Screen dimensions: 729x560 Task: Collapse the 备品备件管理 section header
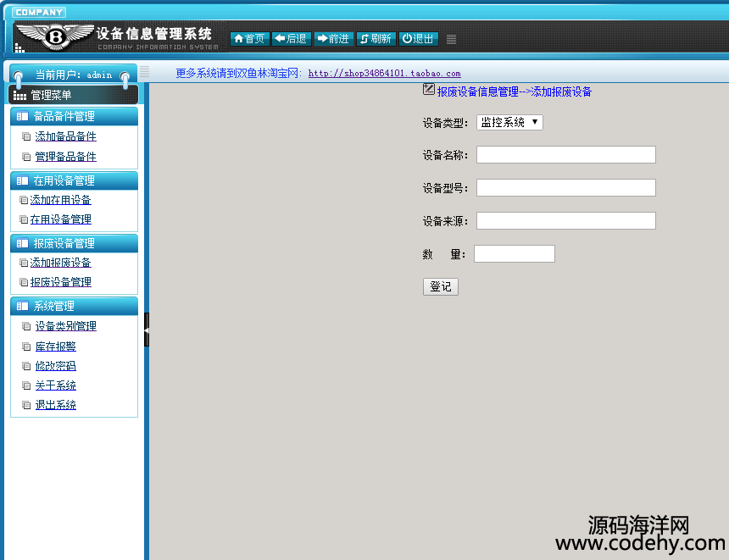tap(74, 117)
